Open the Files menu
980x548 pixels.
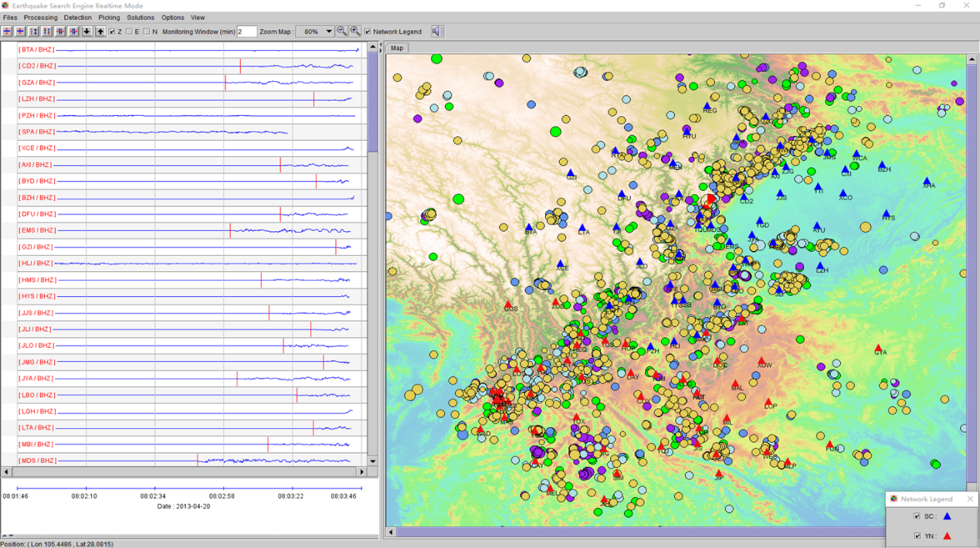[x=10, y=17]
